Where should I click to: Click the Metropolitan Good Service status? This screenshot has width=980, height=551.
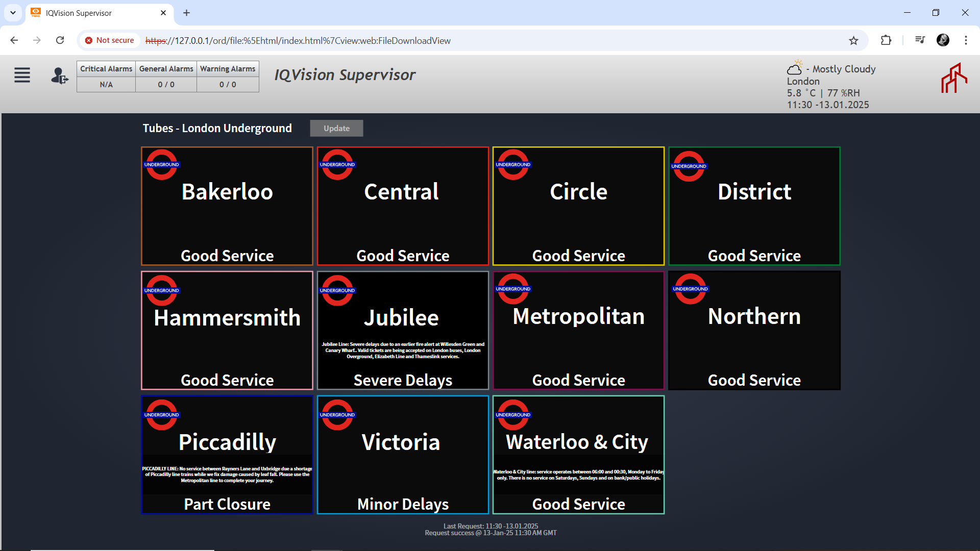(x=579, y=380)
